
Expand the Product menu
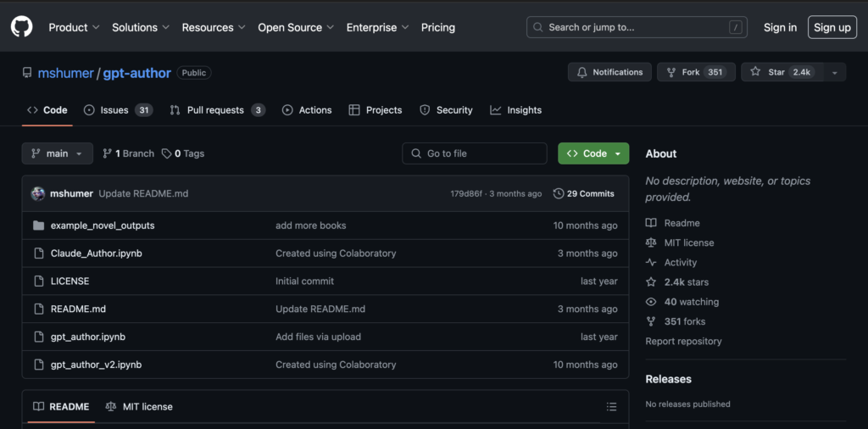(x=75, y=27)
